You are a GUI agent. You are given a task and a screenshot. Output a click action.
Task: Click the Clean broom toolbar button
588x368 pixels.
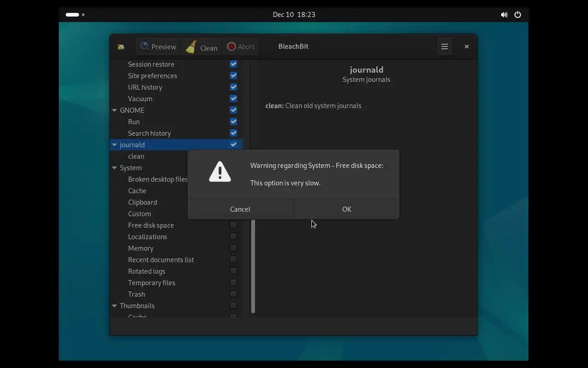[201, 46]
